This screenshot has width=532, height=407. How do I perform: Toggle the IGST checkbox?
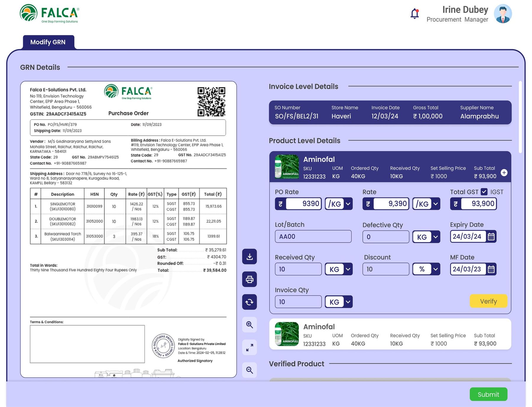[484, 192]
